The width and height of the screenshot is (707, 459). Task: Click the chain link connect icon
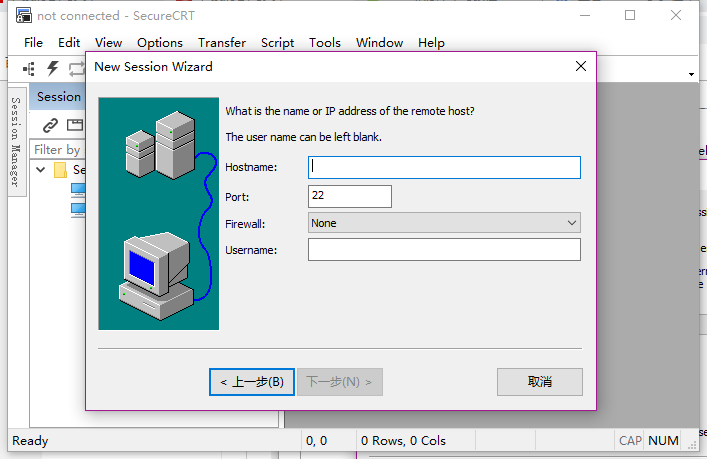click(50, 125)
